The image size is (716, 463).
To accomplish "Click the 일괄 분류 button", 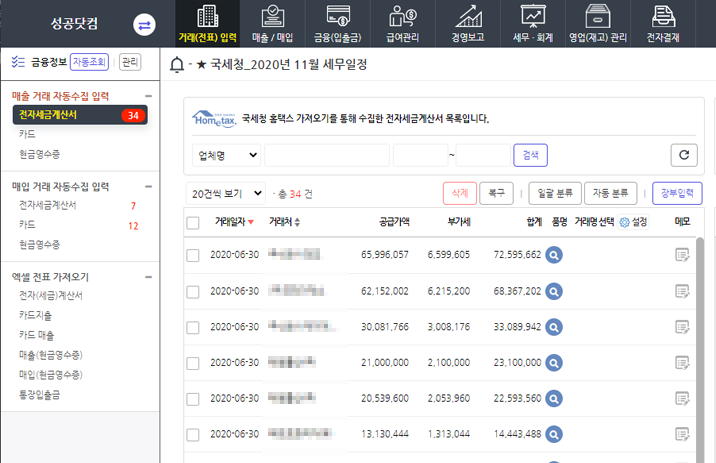I will [x=555, y=193].
